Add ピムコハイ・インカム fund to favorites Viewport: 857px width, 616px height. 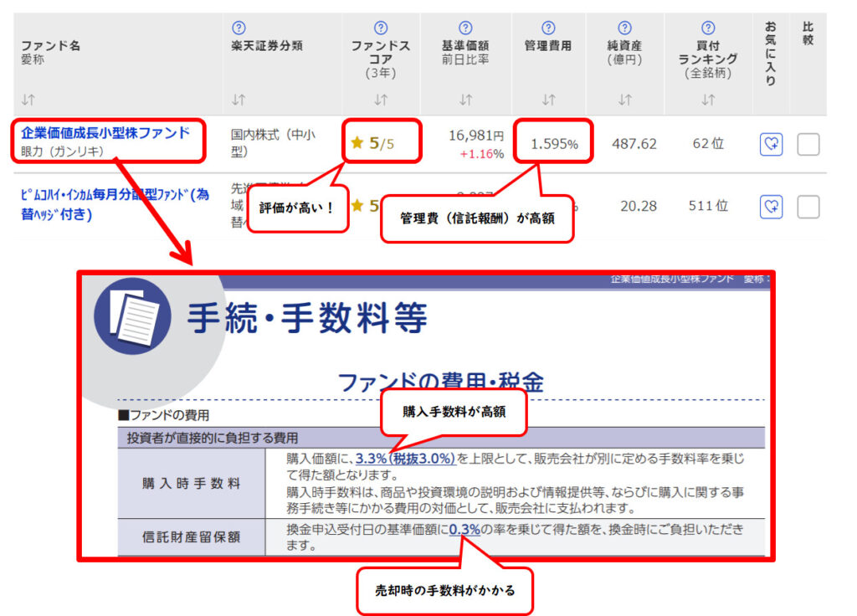pos(771,207)
